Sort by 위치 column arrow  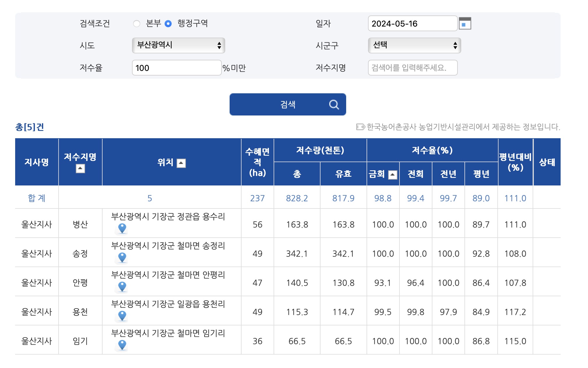pyautogui.click(x=181, y=163)
